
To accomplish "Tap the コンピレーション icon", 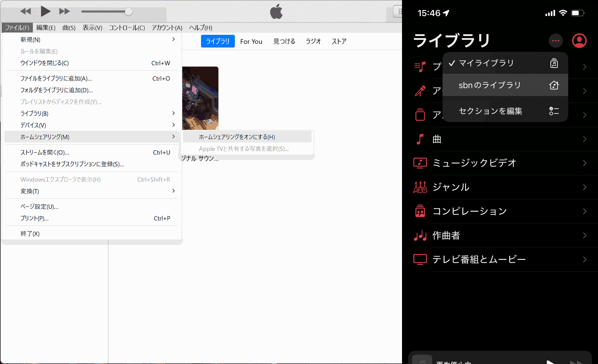I will coord(420,211).
